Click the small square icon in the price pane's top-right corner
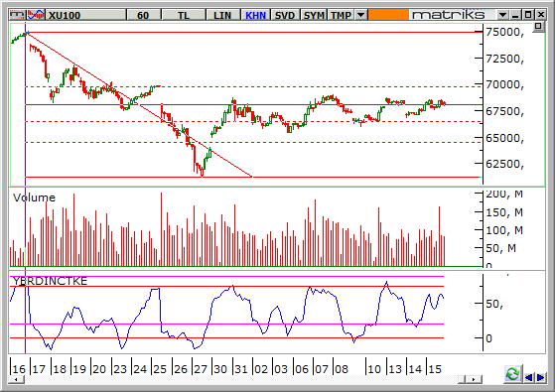This screenshot has height=392, width=555. pos(538,27)
